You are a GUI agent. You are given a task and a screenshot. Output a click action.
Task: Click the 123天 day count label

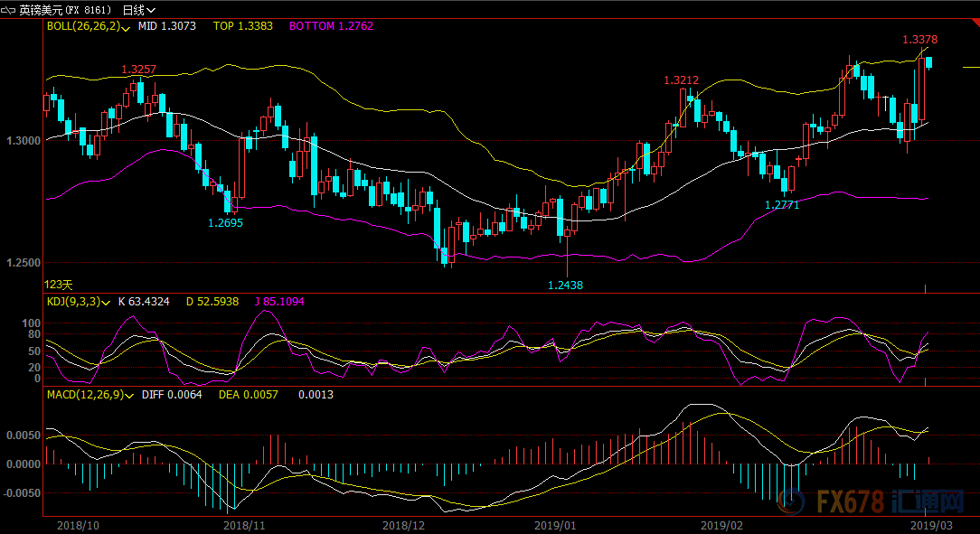pyautogui.click(x=58, y=284)
